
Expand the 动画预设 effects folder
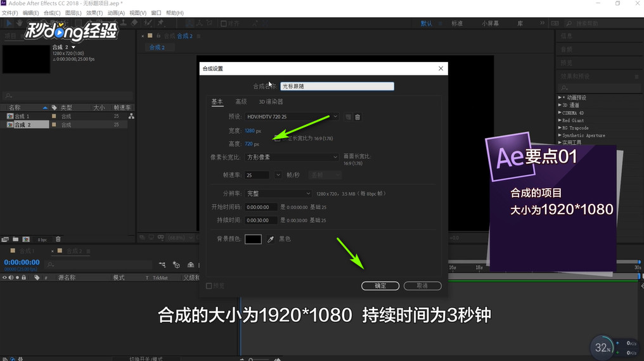(560, 98)
